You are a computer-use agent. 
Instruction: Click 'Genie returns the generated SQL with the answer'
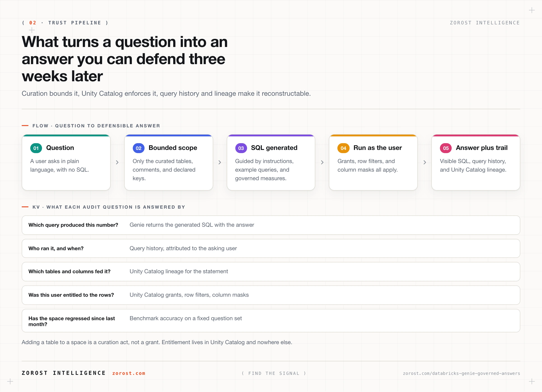[x=192, y=225]
